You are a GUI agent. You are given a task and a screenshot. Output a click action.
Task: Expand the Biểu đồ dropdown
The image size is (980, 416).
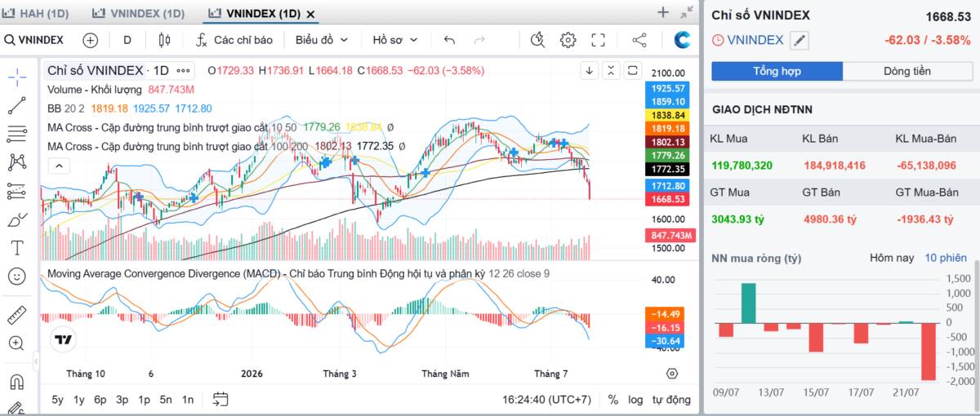tap(322, 40)
